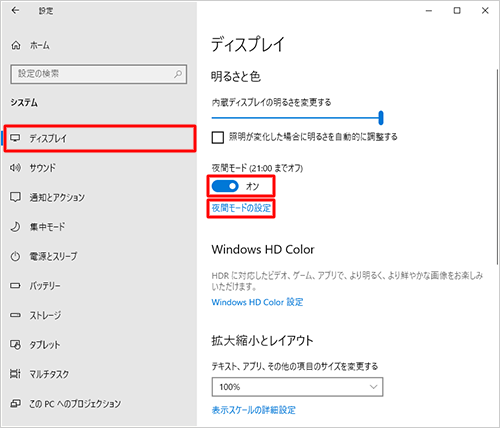Click the 通知とアクション message icon
This screenshot has height=428, width=500.
[15, 197]
